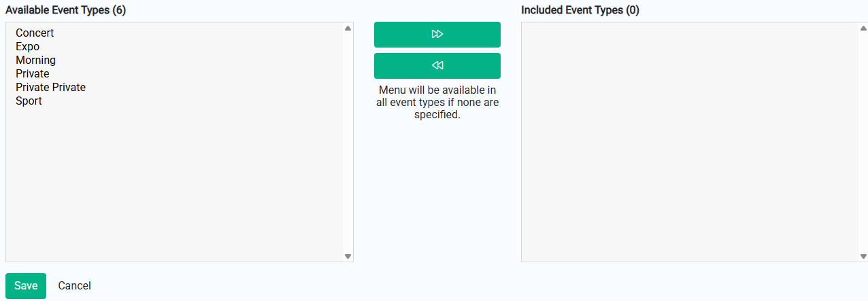This screenshot has width=868, height=301.
Task: Cancel the event type changes
Action: pyautogui.click(x=75, y=286)
